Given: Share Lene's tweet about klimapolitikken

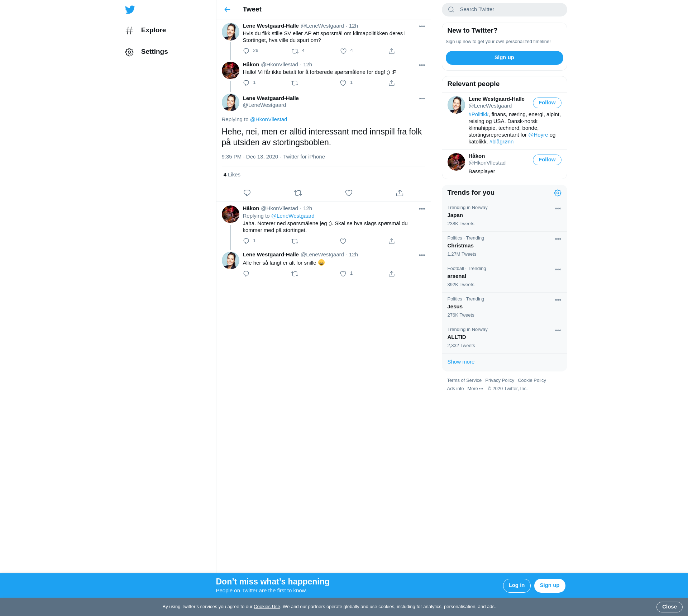Looking at the screenshot, I should coord(392,51).
